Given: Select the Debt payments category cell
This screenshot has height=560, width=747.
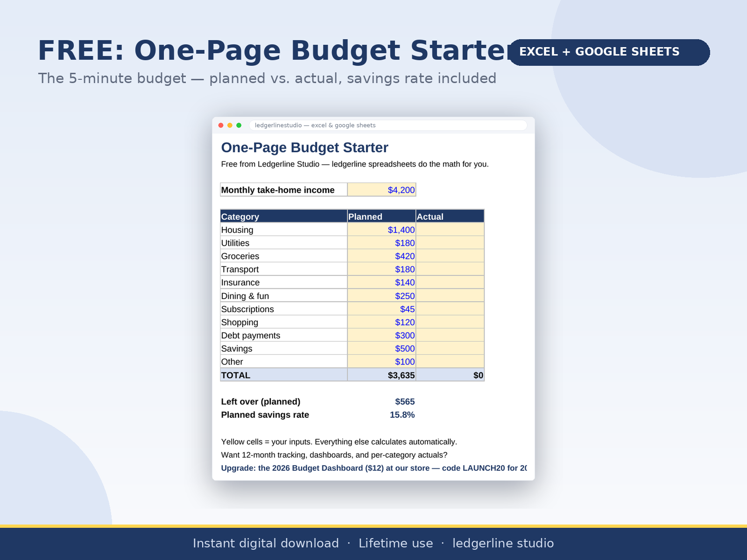Looking at the screenshot, I should [284, 335].
